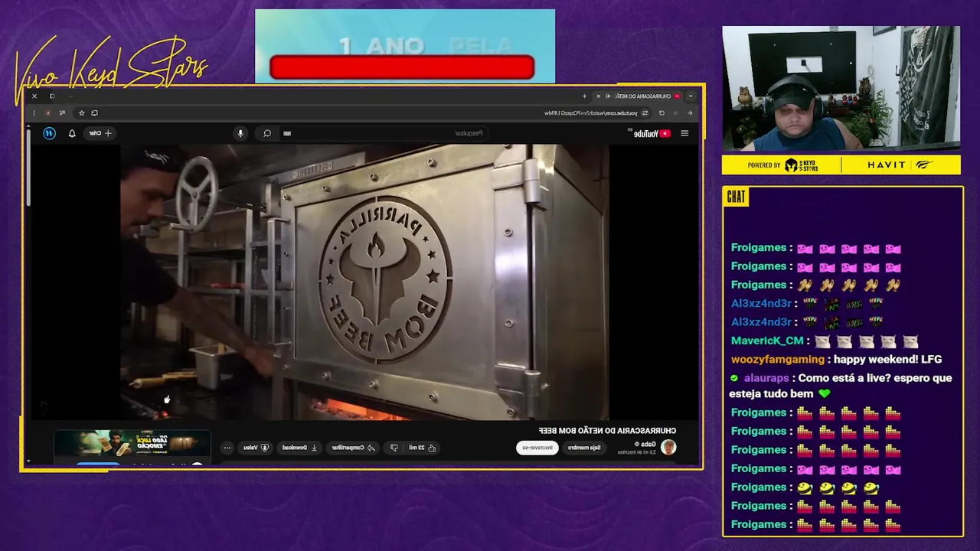Viewport: 980px width, 551px height.
Task: Click the MavericK_CM chat username
Action: click(x=767, y=341)
